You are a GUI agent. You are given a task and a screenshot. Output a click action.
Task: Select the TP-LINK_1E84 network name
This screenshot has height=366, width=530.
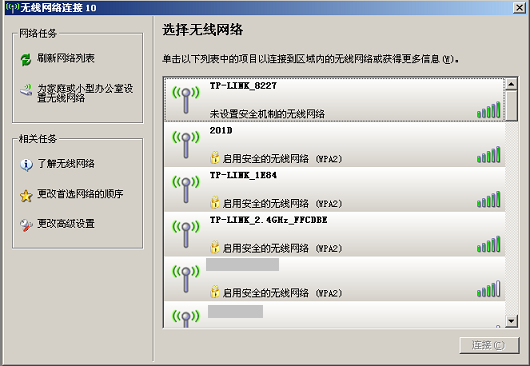pos(243,175)
